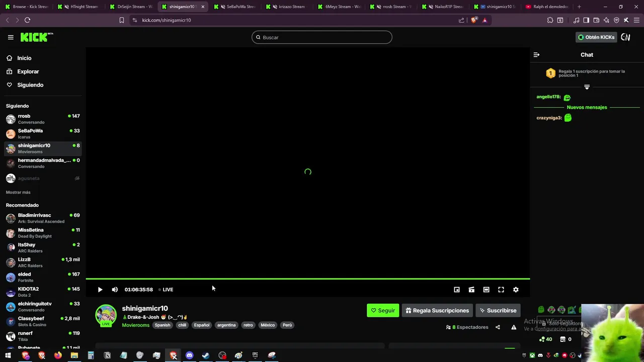Focus the Buscar search field
This screenshot has height=362, width=644.
[322, 37]
